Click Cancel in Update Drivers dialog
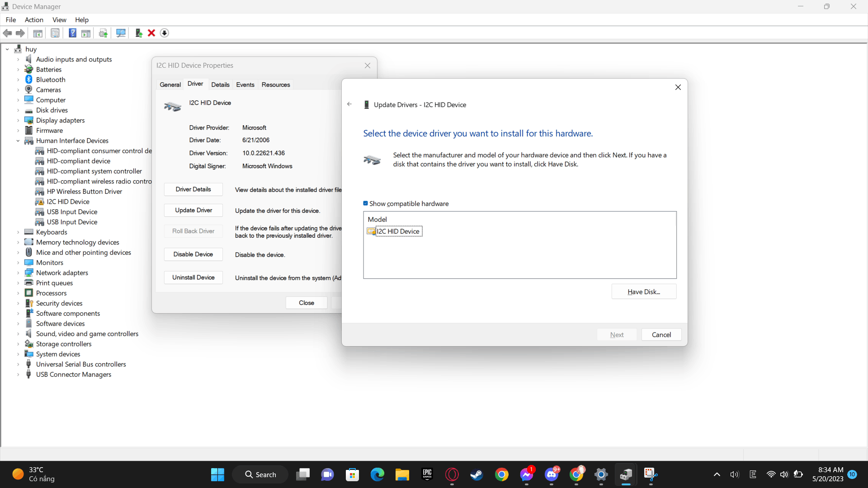Viewport: 868px width, 488px height. tap(661, 334)
